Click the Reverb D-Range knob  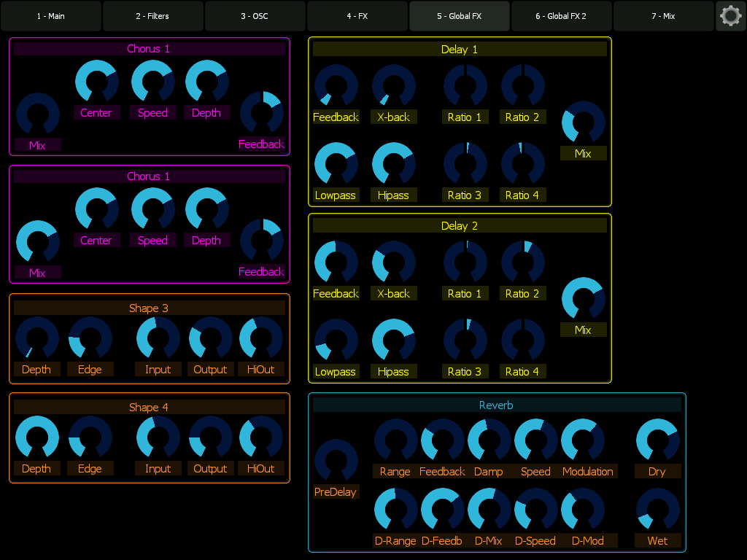click(396, 510)
